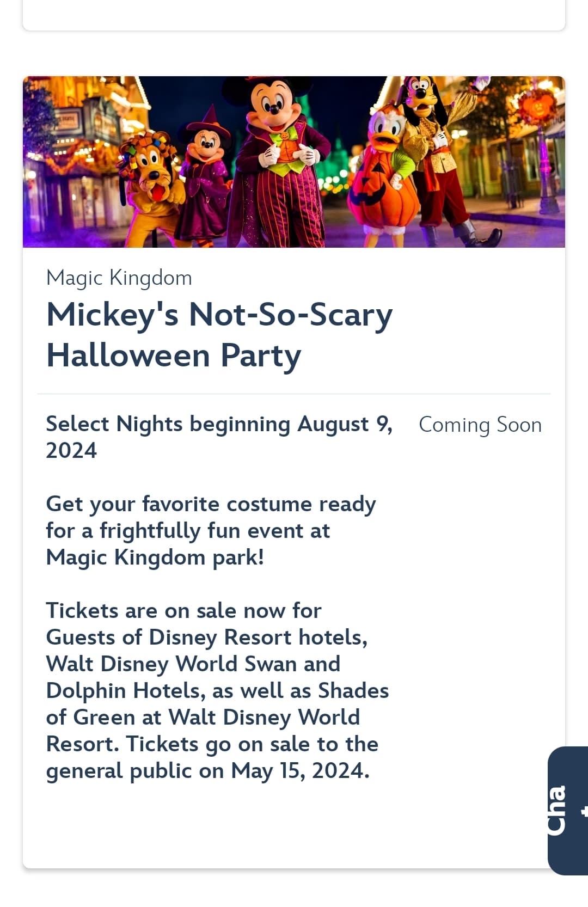Screen dimensions: 588x907
Task: Click the frightfully fun event description
Action: click(211, 530)
